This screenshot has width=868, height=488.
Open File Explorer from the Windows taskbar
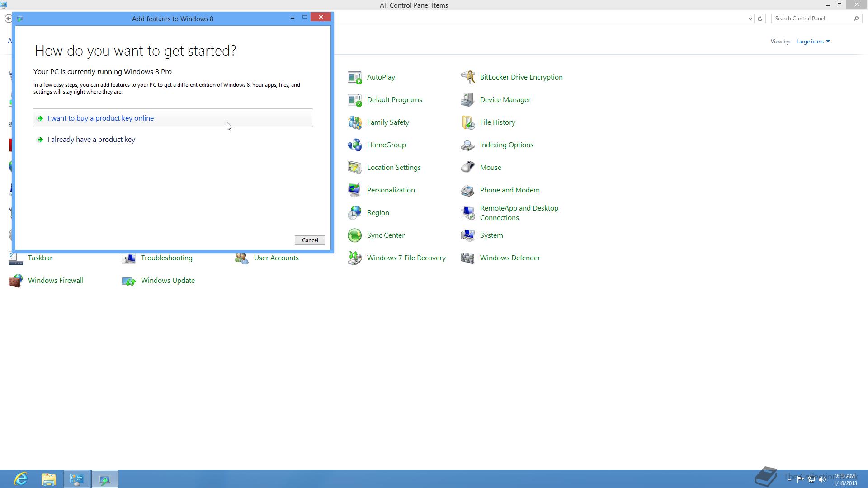coord(49,479)
